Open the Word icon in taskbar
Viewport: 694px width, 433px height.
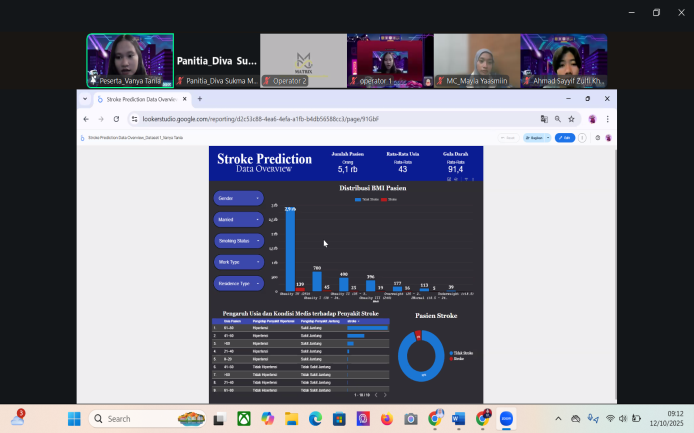(458, 419)
